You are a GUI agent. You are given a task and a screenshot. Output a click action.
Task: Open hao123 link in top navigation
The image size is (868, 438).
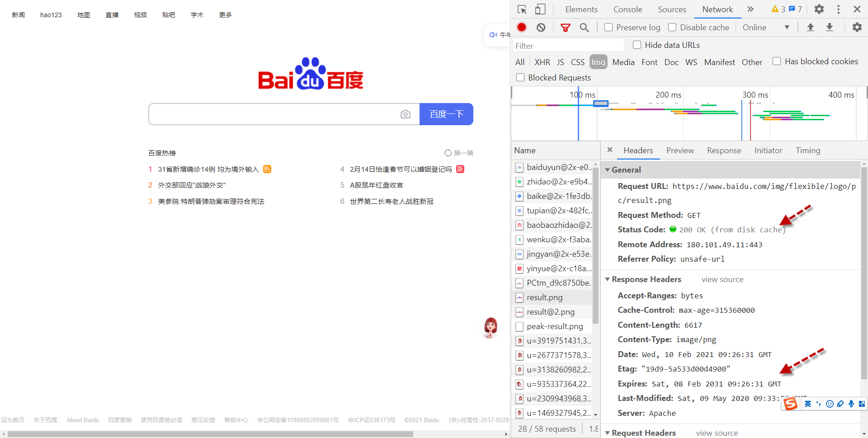51,15
